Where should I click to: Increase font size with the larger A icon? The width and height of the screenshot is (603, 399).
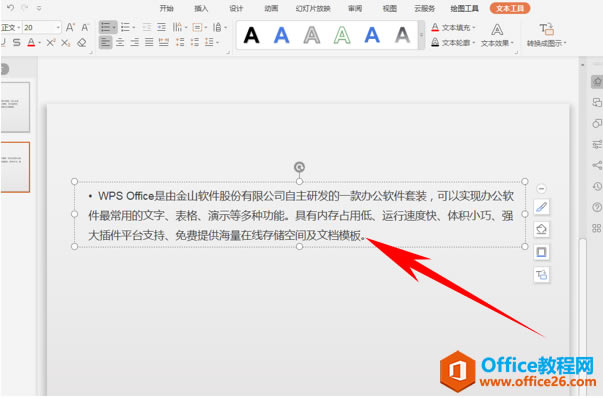[70, 27]
